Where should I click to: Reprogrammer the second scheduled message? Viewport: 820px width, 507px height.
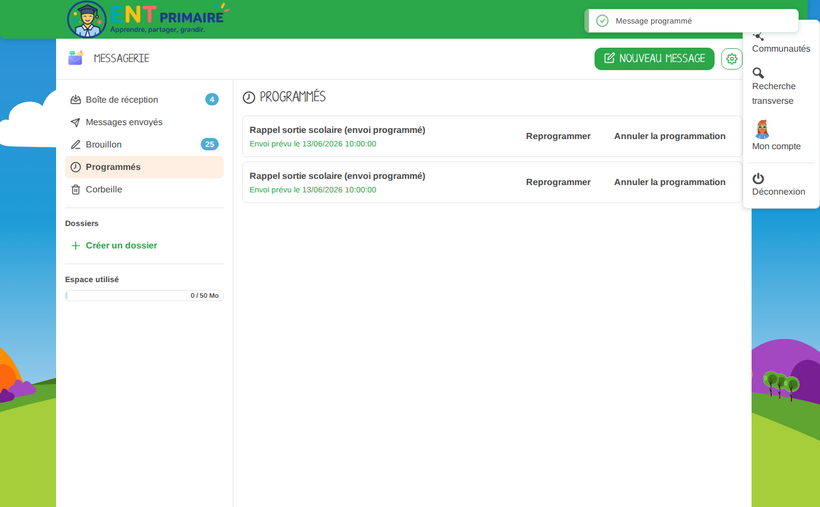558,182
